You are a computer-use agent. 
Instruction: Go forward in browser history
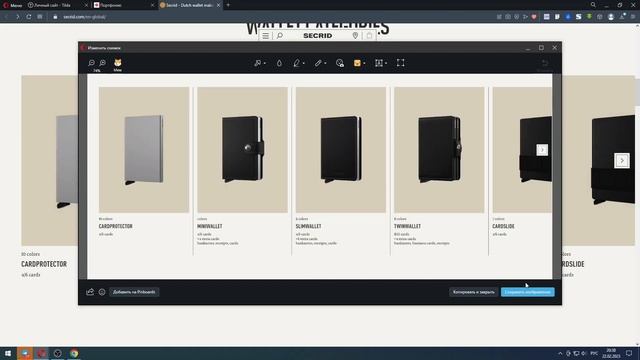(x=18, y=17)
